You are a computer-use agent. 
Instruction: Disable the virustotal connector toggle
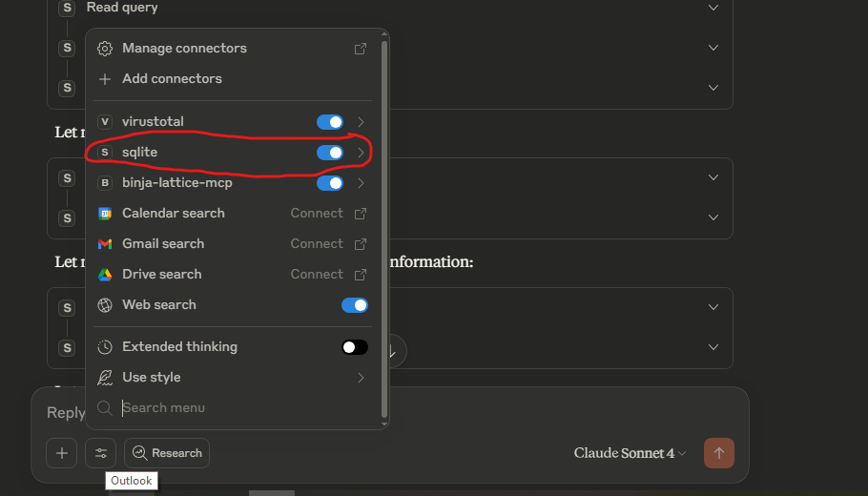click(330, 122)
